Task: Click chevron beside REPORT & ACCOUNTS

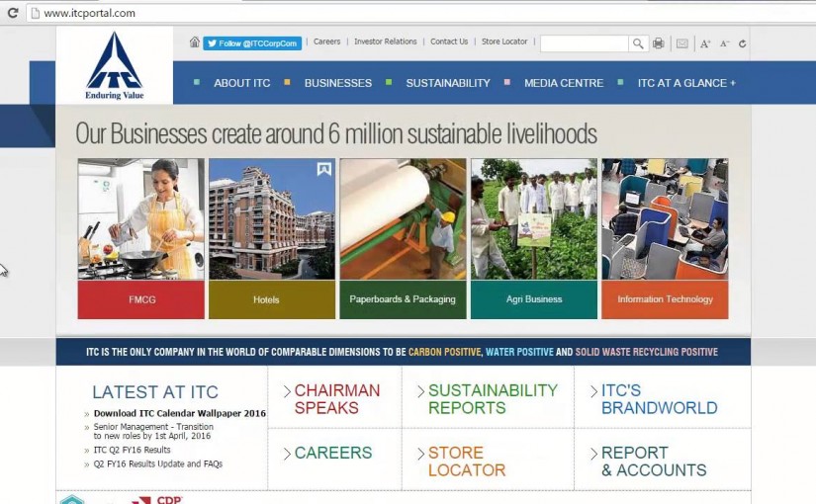Action: pos(593,454)
